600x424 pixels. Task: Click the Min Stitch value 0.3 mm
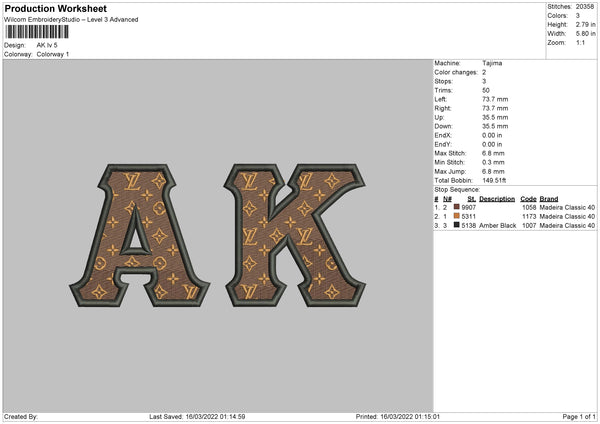(493, 162)
